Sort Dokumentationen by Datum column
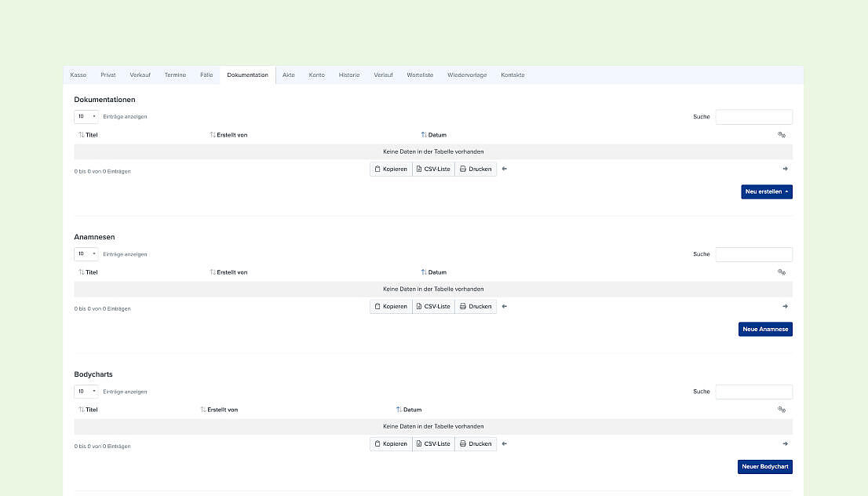This screenshot has width=868, height=496. (433, 134)
